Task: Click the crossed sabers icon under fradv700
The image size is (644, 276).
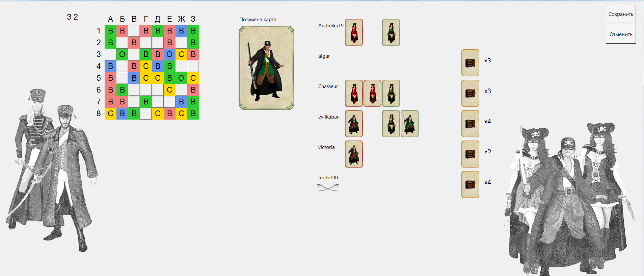Action: tap(328, 187)
